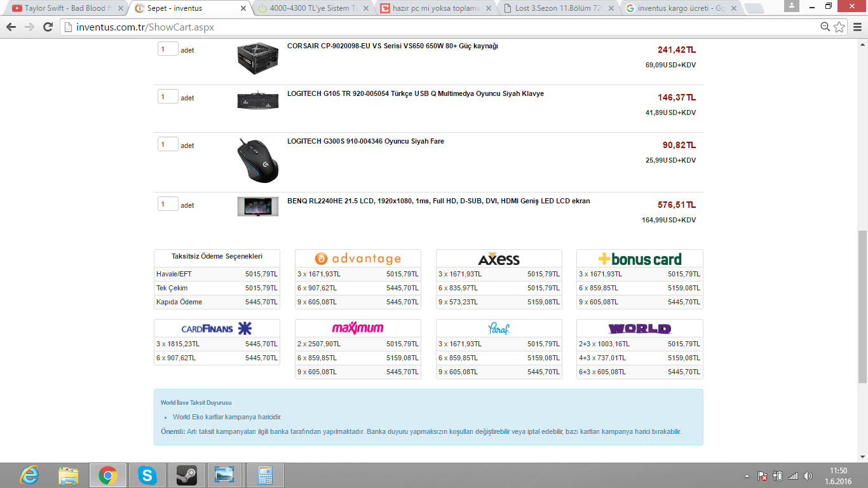Screen dimensions: 868x488
Task: Click the bonus card logo
Action: (639, 259)
